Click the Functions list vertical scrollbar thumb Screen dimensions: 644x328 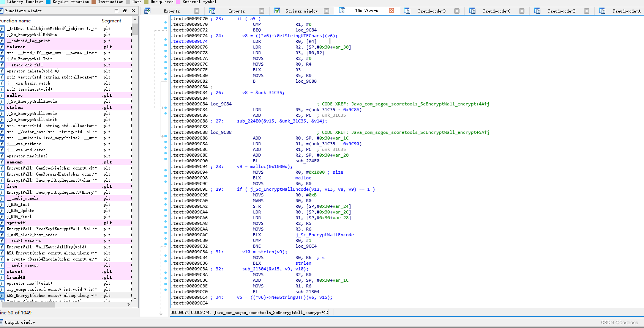click(135, 29)
